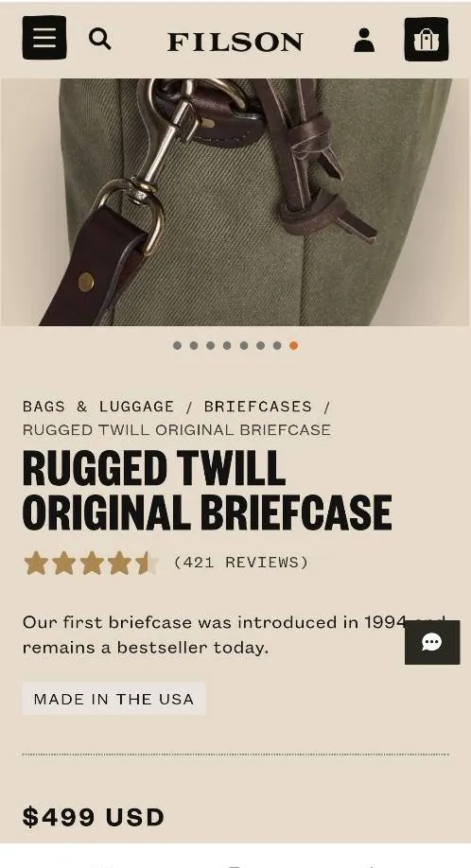The height and width of the screenshot is (868, 471).
Task: Select the first image carousel dot
Action: [177, 345]
